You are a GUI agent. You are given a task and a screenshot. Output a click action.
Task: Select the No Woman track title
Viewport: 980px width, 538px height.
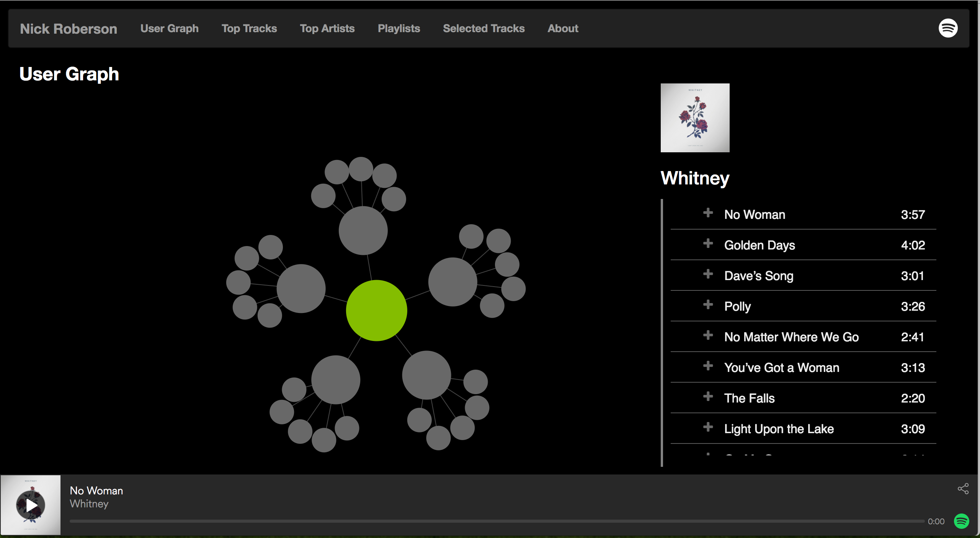point(755,215)
